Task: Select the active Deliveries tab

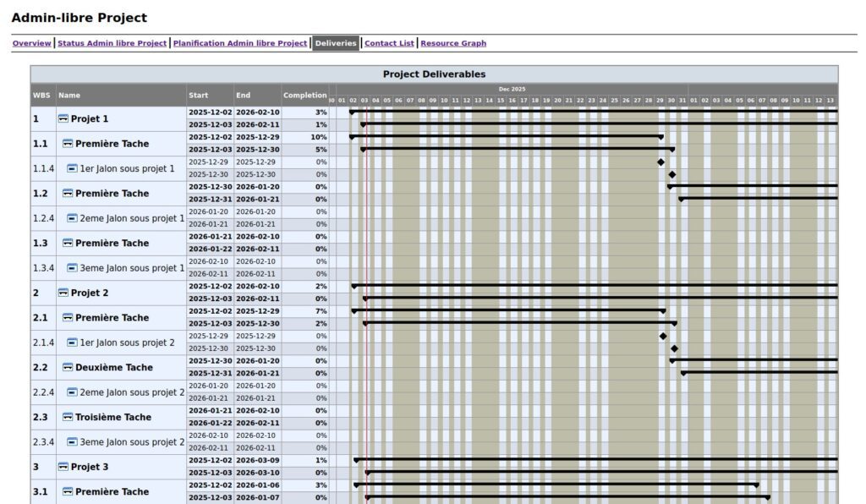Action: [336, 43]
